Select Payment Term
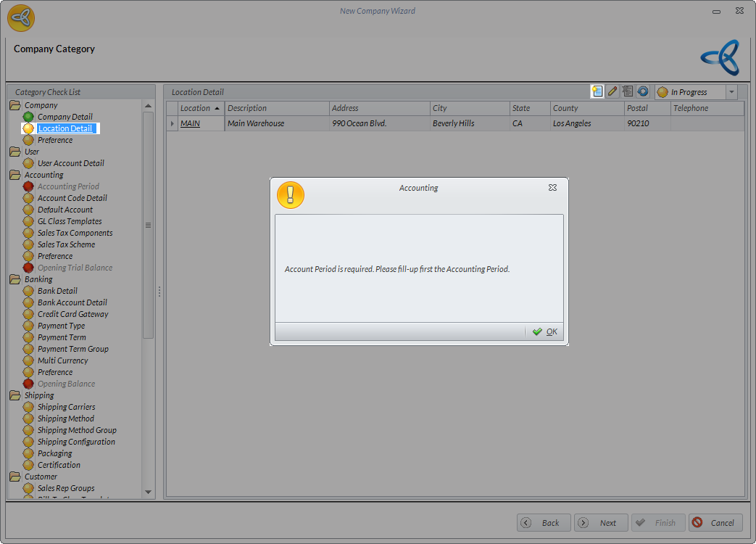 coord(62,337)
